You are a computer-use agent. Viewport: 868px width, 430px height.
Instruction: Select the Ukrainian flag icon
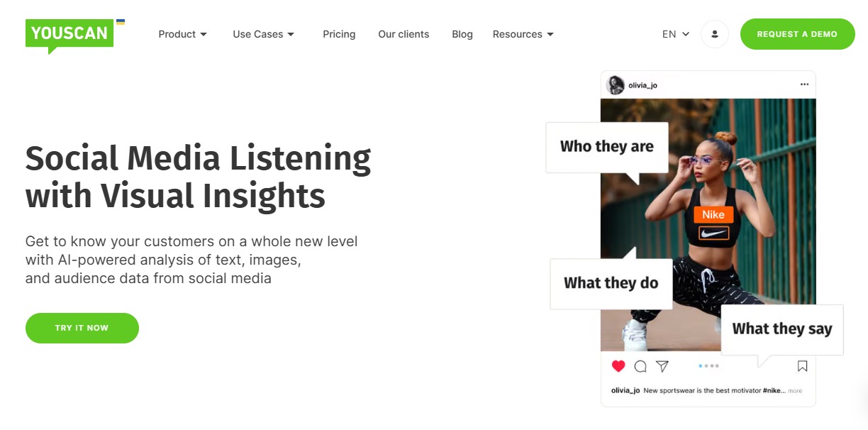pos(120,21)
